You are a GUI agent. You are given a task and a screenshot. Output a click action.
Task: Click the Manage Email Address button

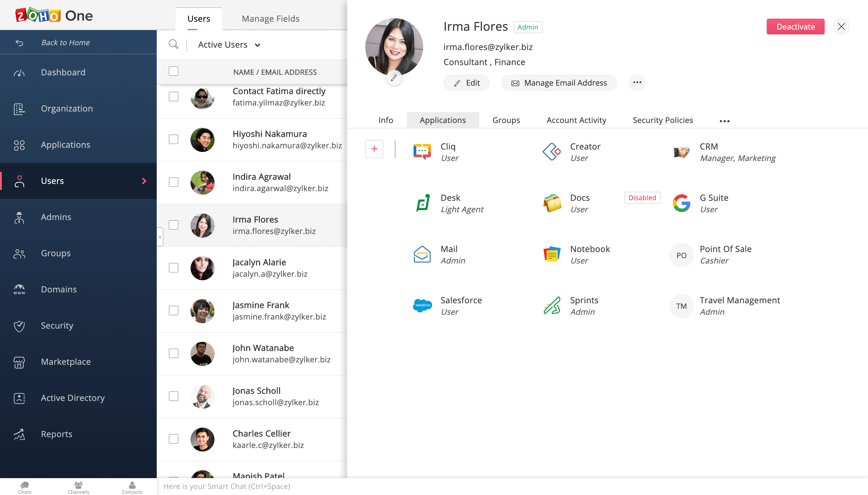pyautogui.click(x=558, y=82)
